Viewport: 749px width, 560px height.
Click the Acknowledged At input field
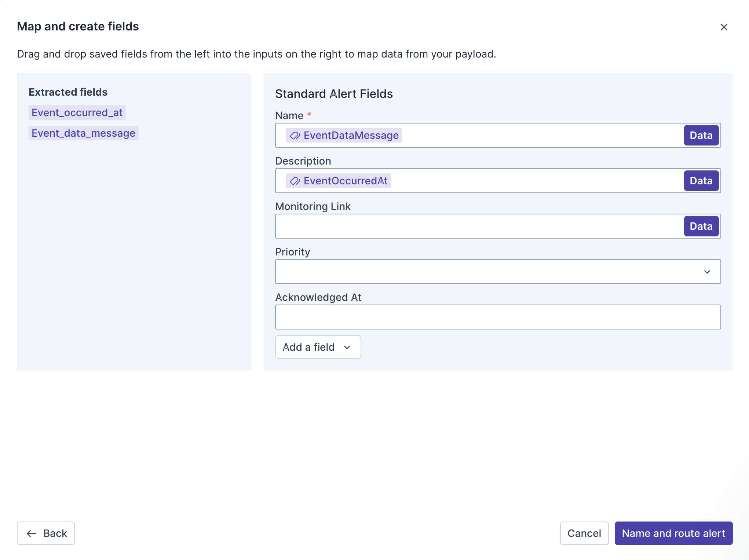point(497,317)
